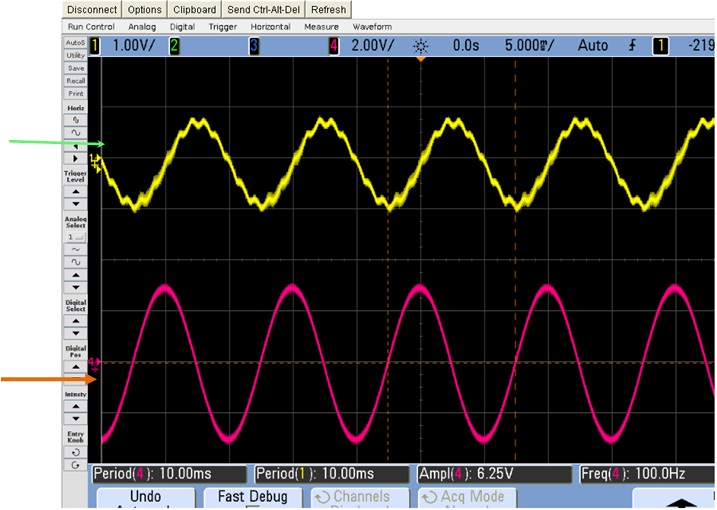Click the 1.00V/ channel 1 scale

tap(134, 46)
